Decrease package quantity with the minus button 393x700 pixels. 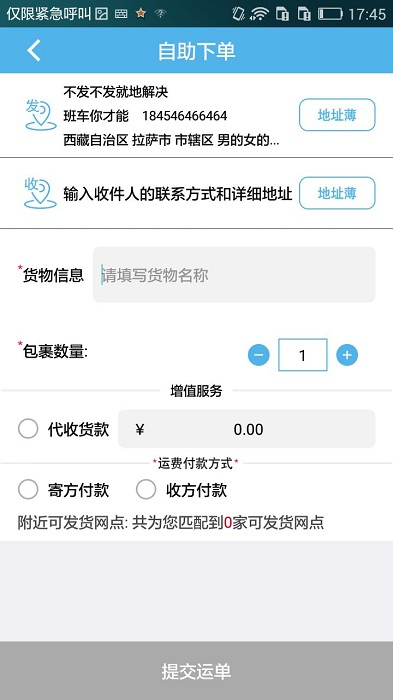pyautogui.click(x=259, y=355)
